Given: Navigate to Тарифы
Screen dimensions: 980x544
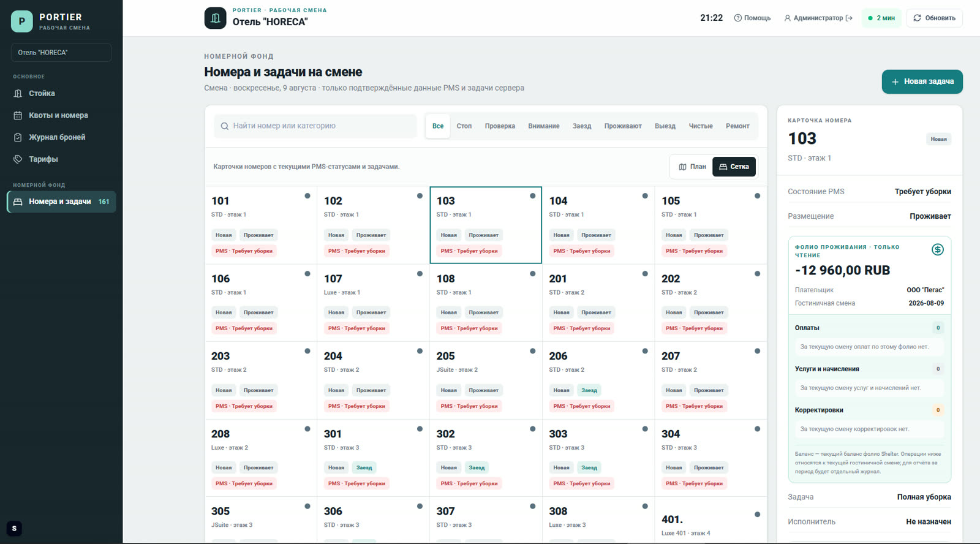Looking at the screenshot, I should 61,159.
